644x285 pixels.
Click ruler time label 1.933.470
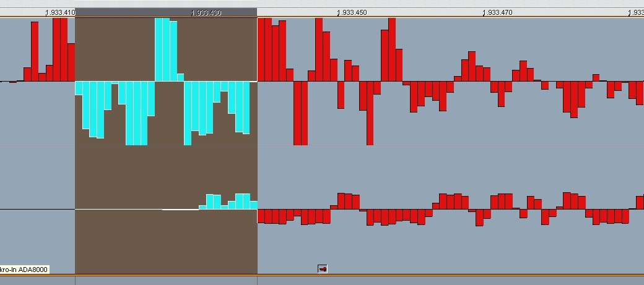pos(497,13)
